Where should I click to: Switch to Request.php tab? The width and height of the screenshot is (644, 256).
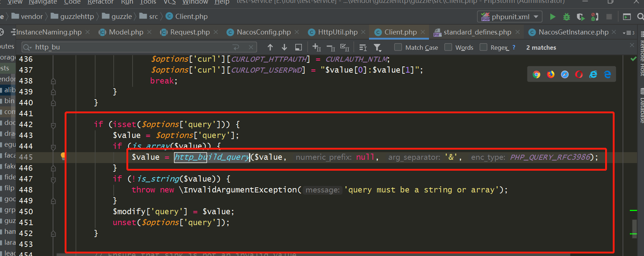(190, 32)
